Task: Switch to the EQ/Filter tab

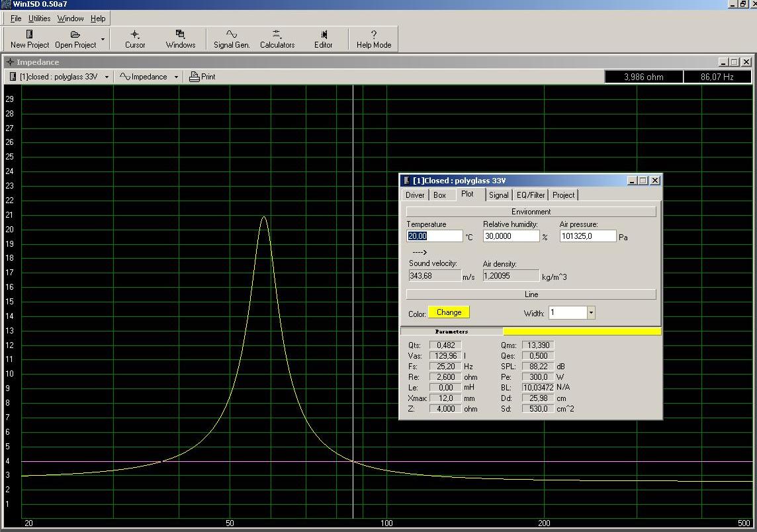Action: tap(531, 195)
